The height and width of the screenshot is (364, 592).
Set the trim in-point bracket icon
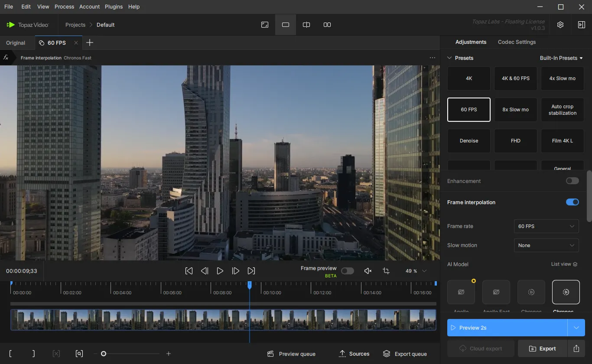[x=10, y=354]
